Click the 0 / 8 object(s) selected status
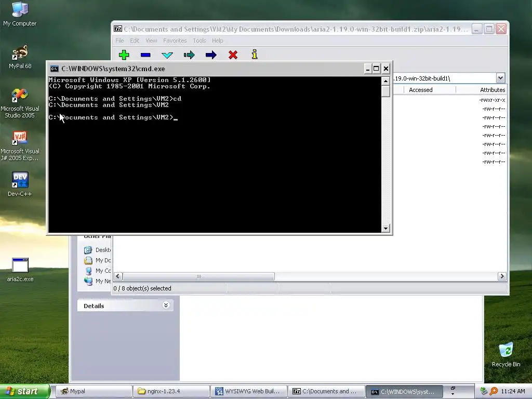Viewport: 532px width, 399px height. (x=142, y=288)
